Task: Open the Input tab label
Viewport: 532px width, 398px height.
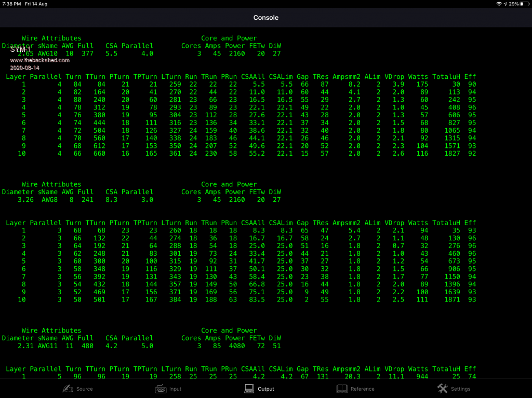Action: [176, 389]
